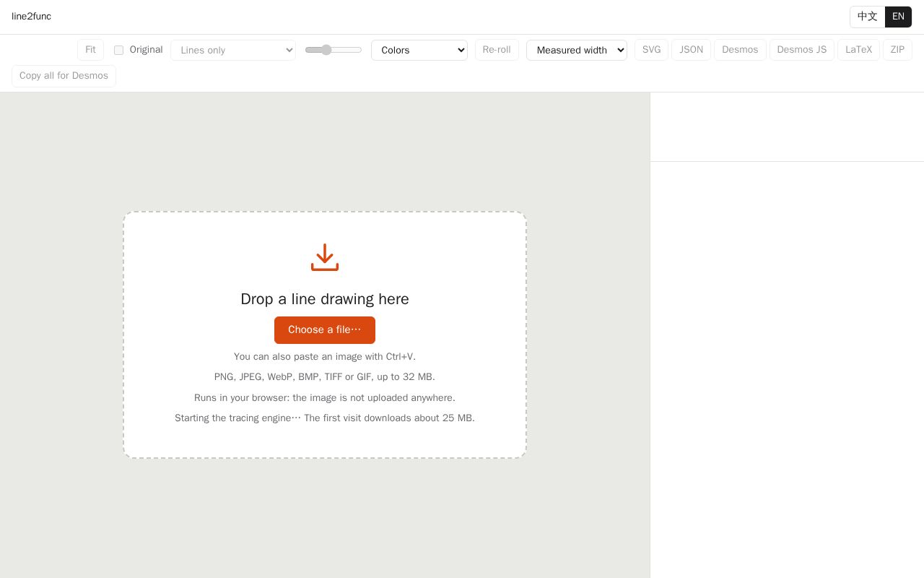
Task: Click the orange download icon in drop zone
Action: pyautogui.click(x=325, y=257)
